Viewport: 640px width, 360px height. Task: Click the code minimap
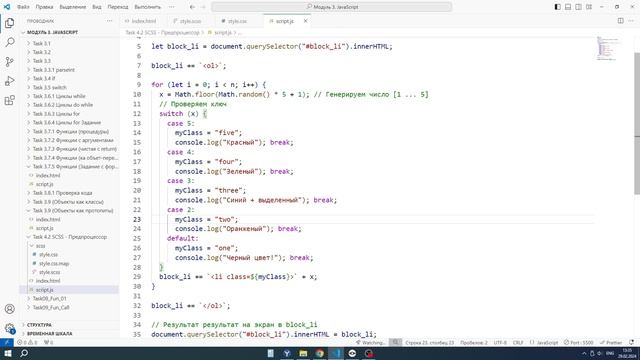(607, 49)
